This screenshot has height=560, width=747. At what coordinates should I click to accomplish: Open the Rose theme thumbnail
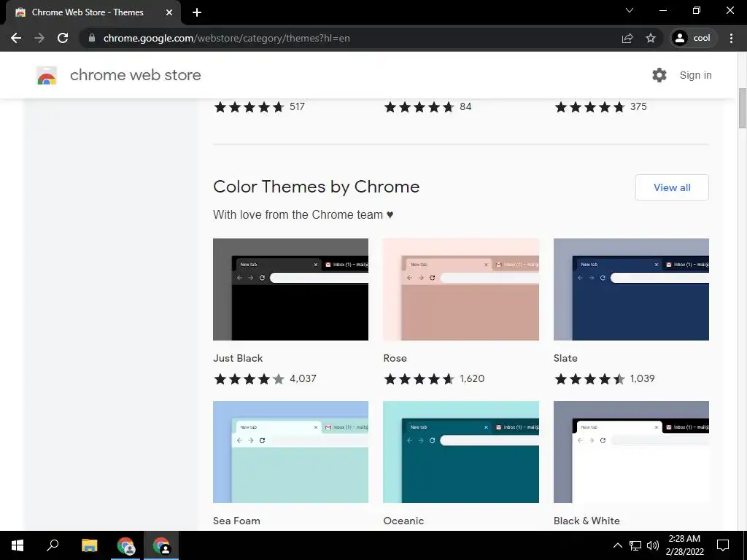coord(461,289)
